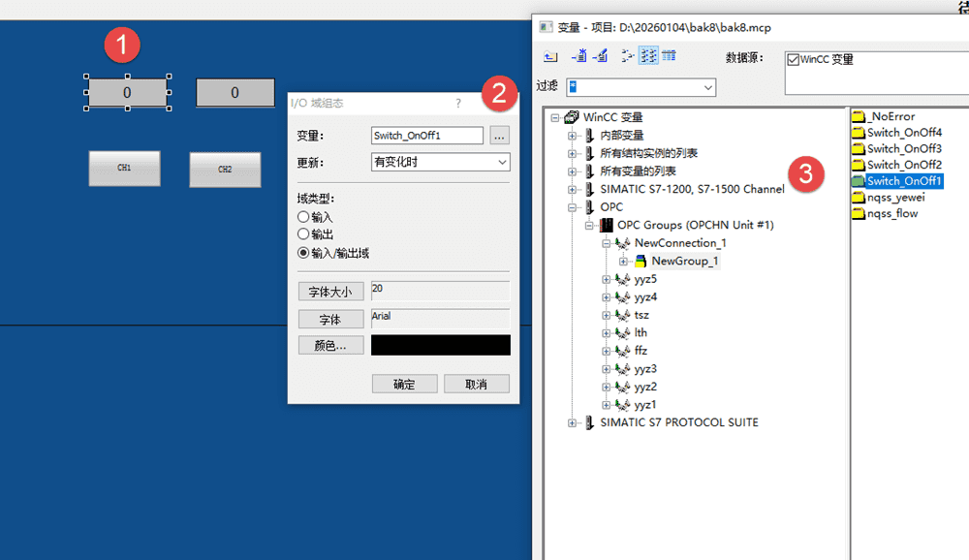969x560 pixels.
Task: Select the yyz5 connection in tree
Action: [644, 279]
